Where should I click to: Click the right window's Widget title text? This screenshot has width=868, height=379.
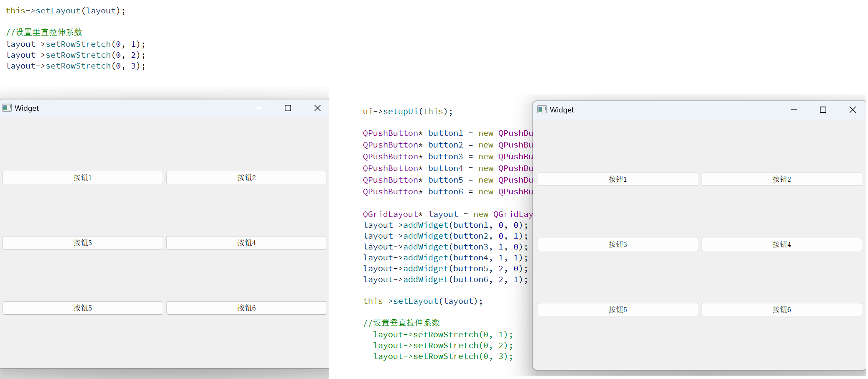[562, 110]
